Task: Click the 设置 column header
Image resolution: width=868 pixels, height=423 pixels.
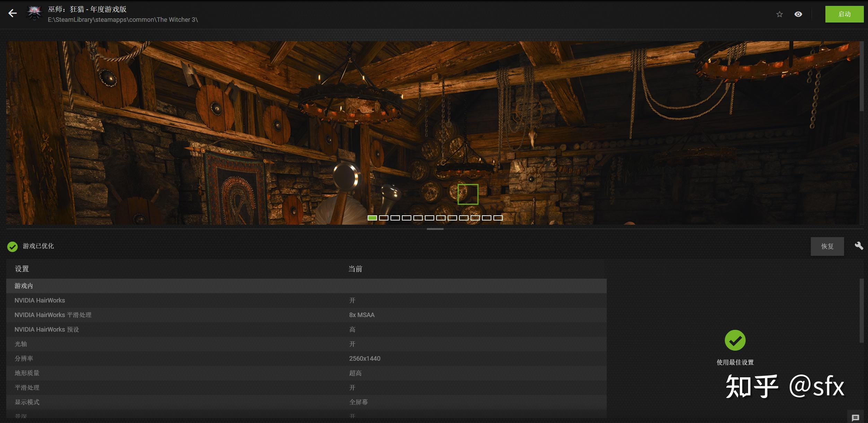Action: click(22, 269)
